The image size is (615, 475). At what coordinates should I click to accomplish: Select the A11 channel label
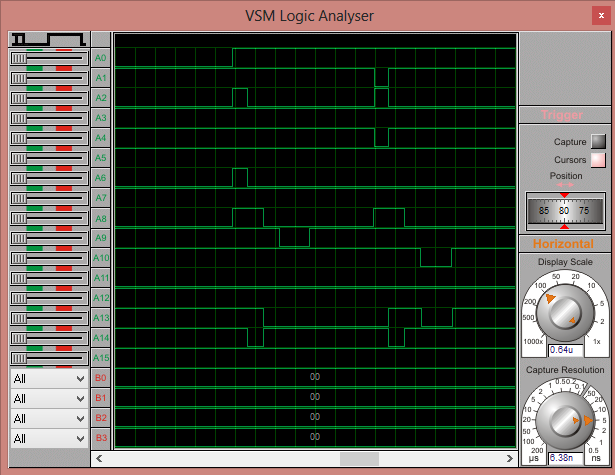point(101,278)
